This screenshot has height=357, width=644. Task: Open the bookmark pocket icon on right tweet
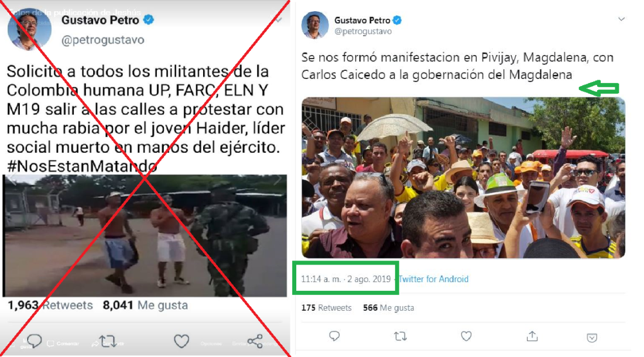592,337
